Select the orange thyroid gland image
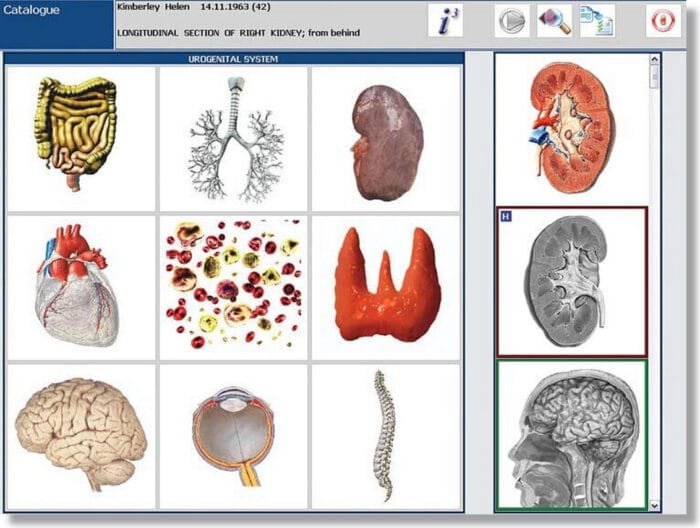The image size is (700, 528). 387,287
